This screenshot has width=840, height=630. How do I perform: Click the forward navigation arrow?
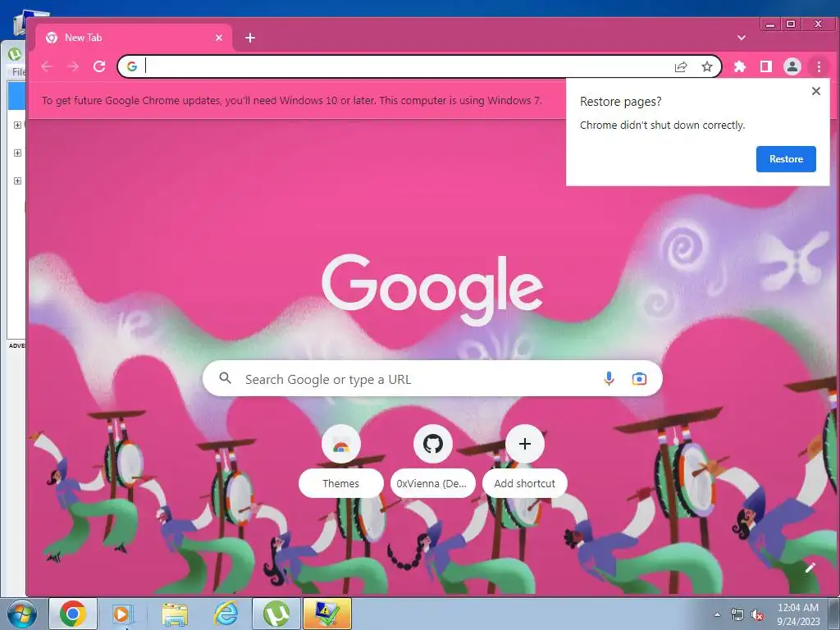click(x=73, y=66)
